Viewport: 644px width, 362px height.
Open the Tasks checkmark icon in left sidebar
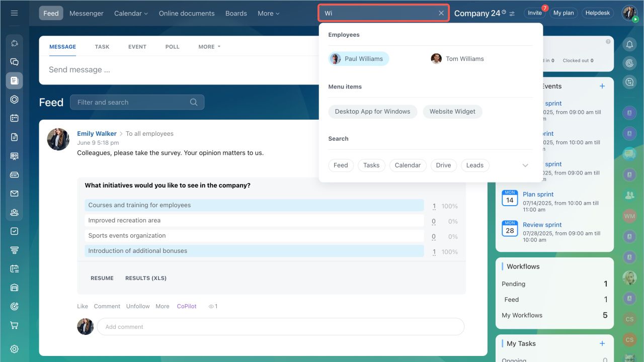[14, 231]
